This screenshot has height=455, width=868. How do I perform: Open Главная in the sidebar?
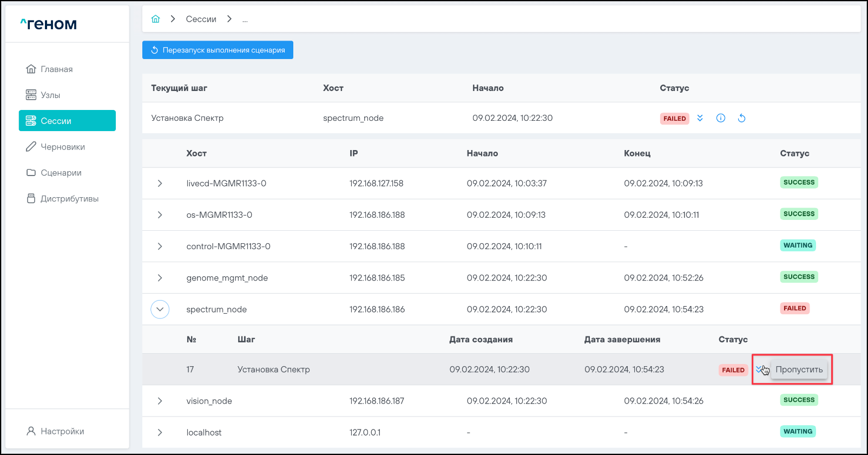tap(56, 69)
